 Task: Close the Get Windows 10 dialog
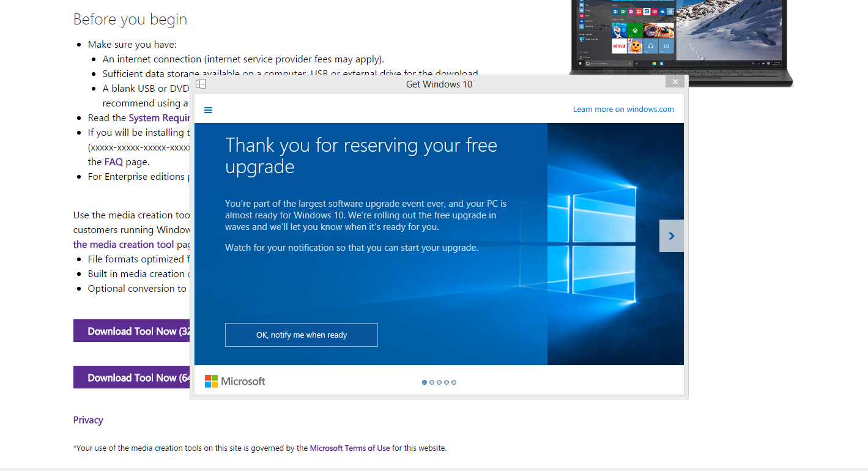click(x=675, y=81)
